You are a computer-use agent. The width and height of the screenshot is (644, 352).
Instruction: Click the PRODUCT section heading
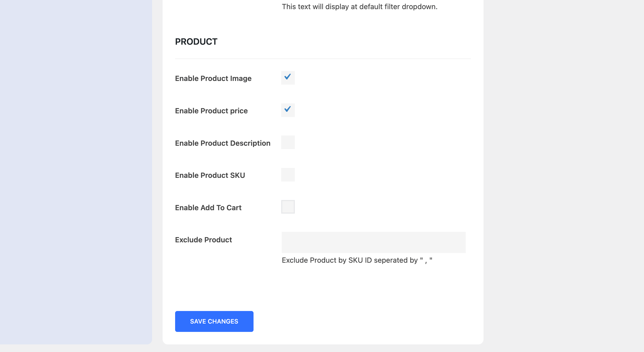coord(196,42)
